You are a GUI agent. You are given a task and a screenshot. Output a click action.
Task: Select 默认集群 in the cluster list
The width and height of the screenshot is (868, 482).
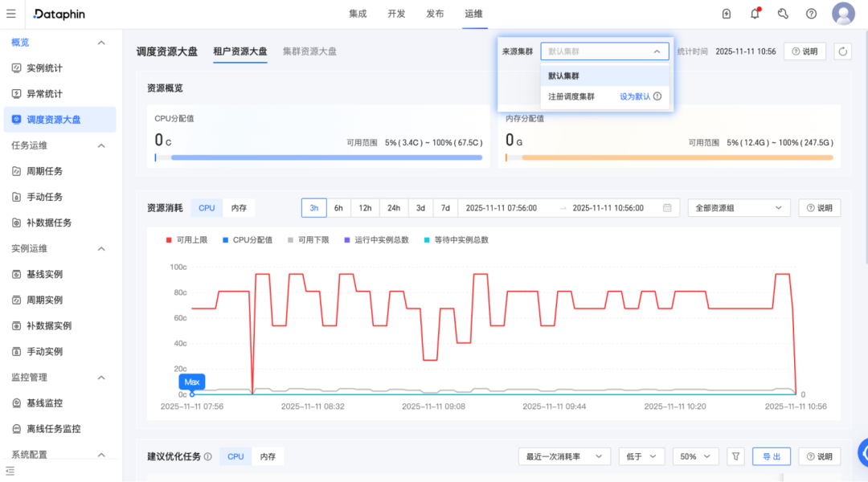[563, 75]
